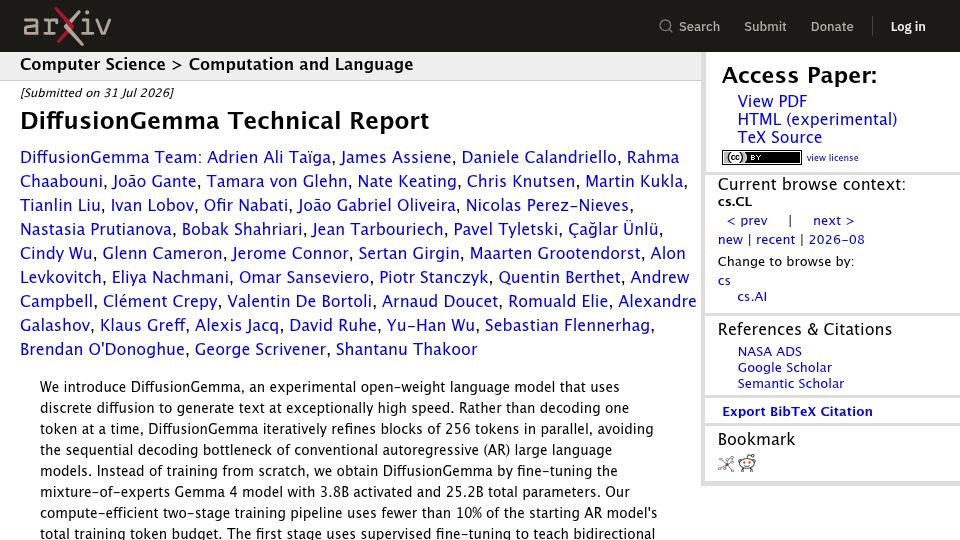Click author João Gabriel Oliveira
The image size is (960, 540).
[377, 205]
